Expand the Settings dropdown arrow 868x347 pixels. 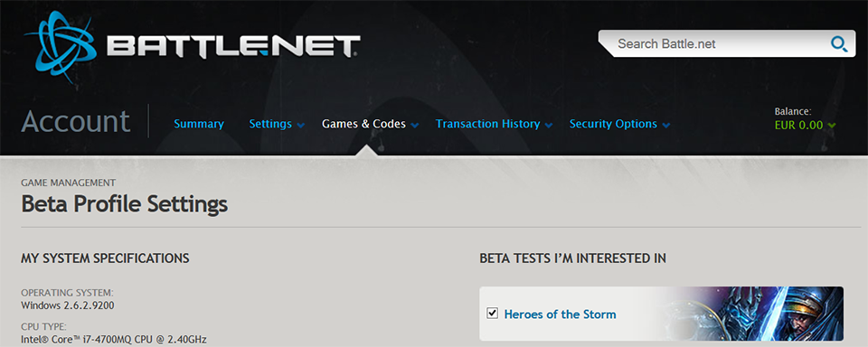point(300,126)
